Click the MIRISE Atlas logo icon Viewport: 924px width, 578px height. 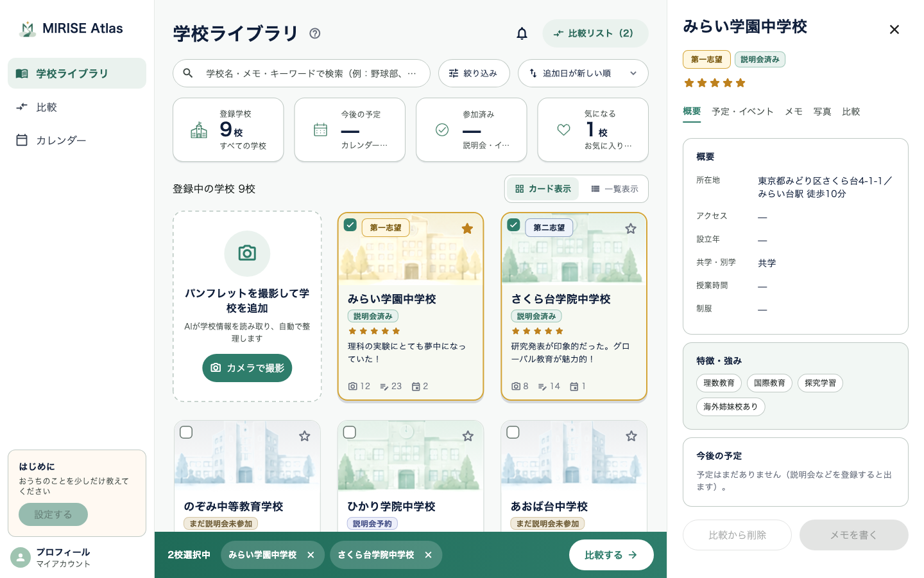27,29
